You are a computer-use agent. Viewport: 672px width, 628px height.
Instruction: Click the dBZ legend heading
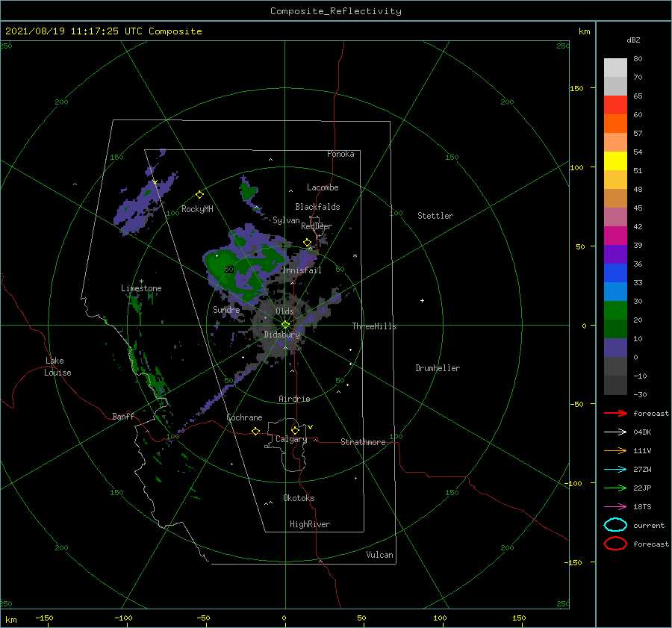tap(633, 40)
